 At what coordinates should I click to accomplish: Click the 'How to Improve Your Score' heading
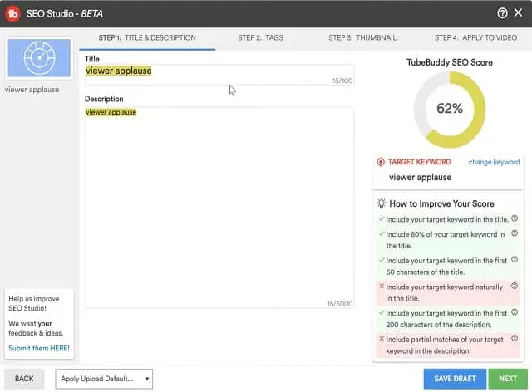click(x=441, y=203)
